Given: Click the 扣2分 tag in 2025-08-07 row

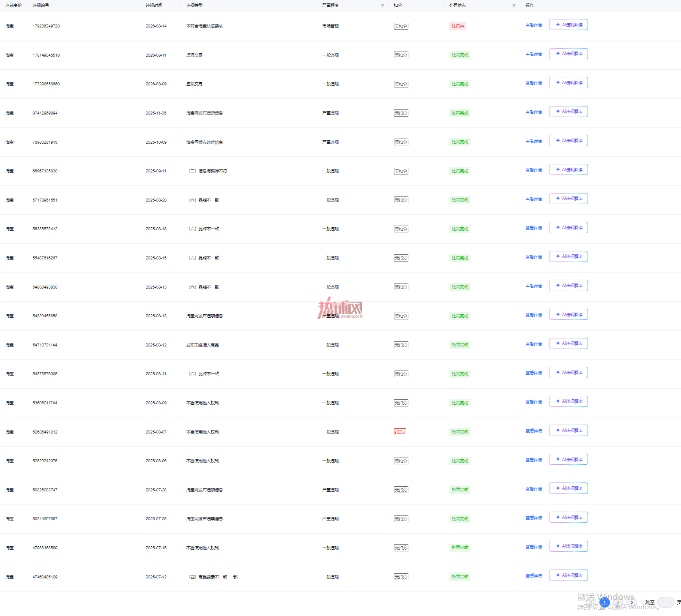Looking at the screenshot, I should coord(400,432).
